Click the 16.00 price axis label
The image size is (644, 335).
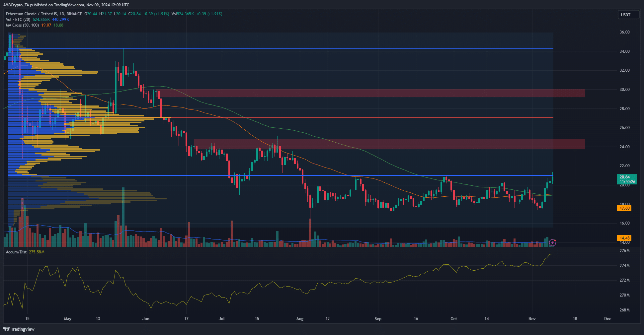click(624, 223)
